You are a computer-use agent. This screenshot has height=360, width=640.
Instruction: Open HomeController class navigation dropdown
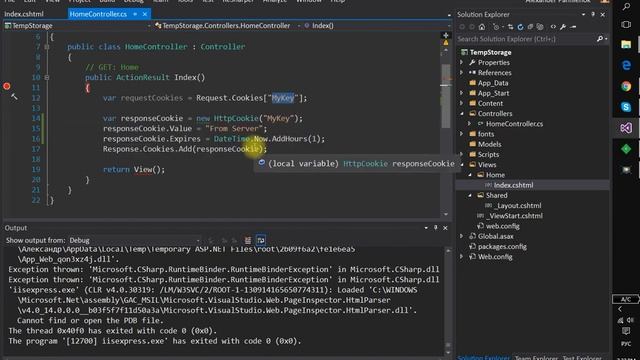[x=227, y=26]
